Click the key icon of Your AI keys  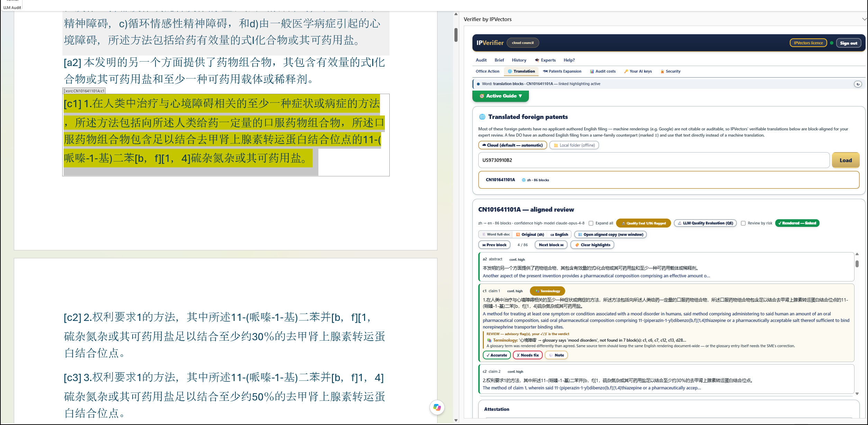[x=626, y=71]
